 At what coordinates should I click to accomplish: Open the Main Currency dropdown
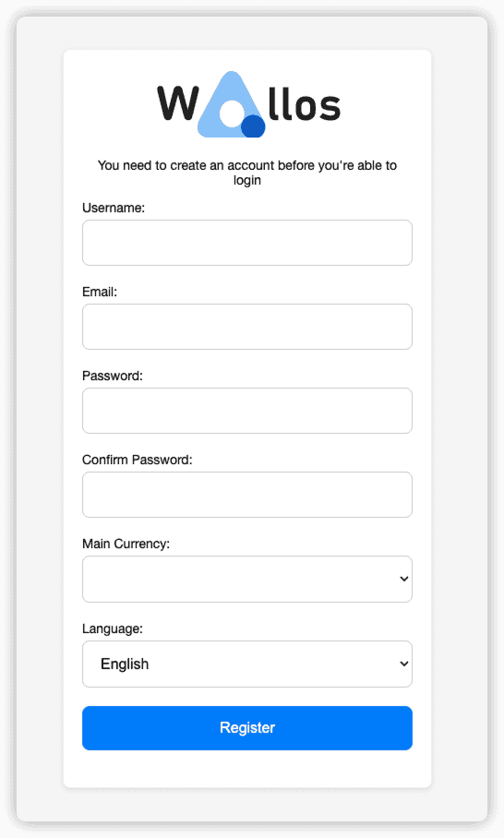point(246,579)
